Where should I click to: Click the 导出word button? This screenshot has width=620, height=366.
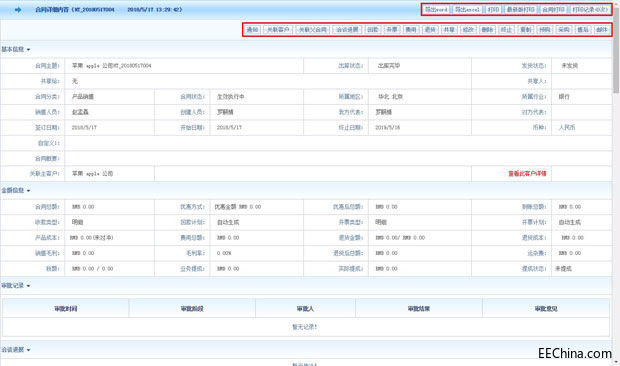pos(436,9)
